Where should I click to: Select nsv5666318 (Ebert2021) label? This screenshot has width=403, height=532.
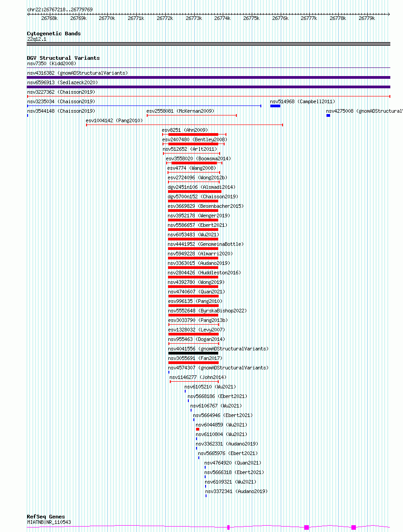tap(234, 472)
